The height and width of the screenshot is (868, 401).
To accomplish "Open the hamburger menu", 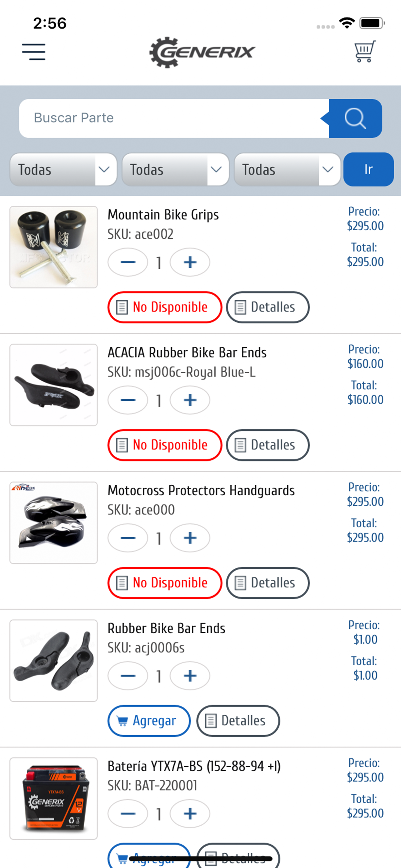I will [34, 52].
